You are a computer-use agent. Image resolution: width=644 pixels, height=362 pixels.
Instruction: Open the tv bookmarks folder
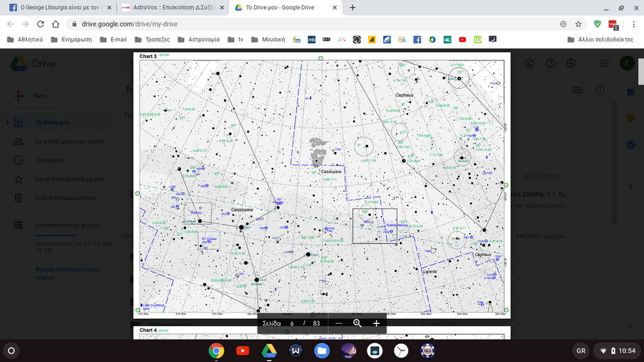tap(235, 39)
